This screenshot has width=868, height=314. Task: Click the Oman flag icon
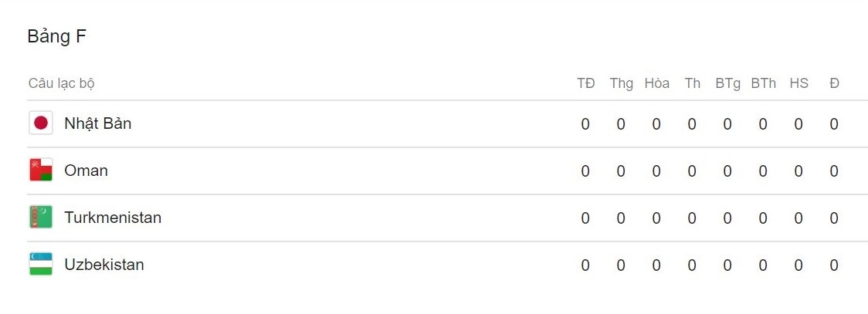[x=41, y=171]
